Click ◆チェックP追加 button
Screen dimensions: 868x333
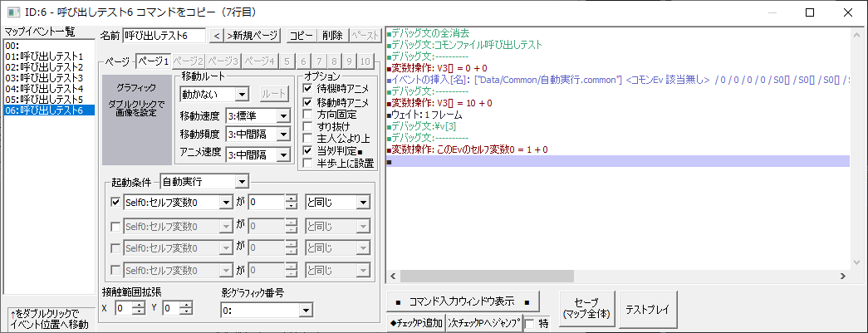417,323
